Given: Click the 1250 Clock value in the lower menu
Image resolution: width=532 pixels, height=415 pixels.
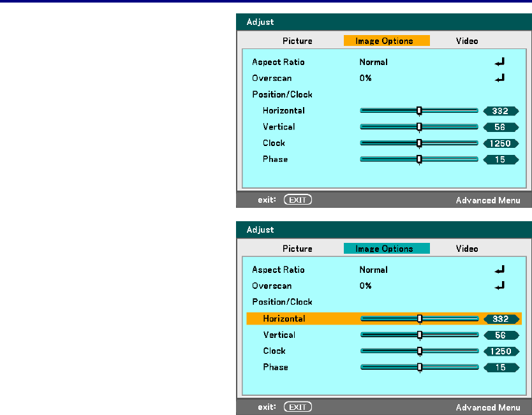Looking at the screenshot, I should (501, 351).
